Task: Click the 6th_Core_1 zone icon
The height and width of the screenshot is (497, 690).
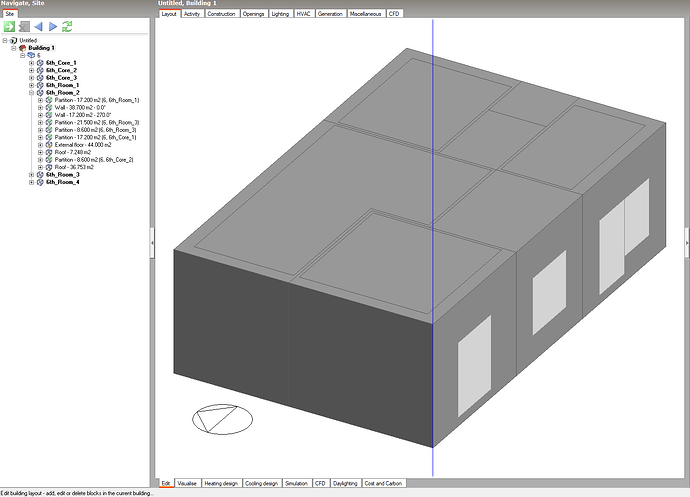Action: (x=40, y=63)
